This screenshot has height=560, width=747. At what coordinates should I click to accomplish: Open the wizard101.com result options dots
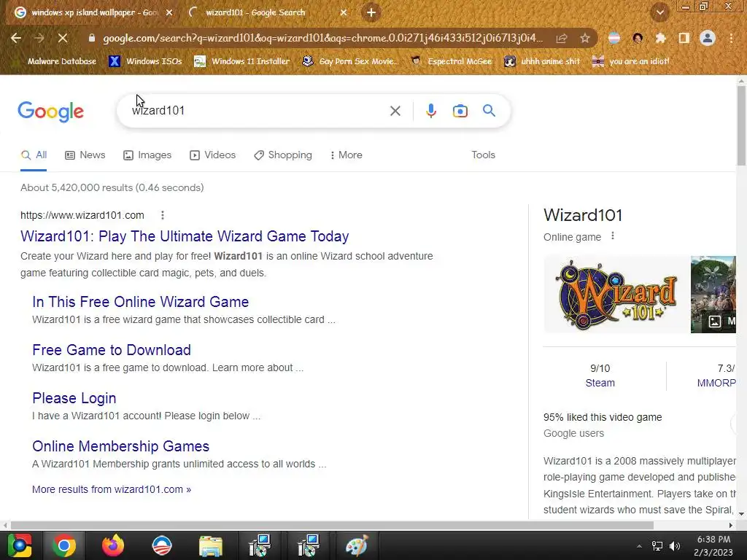pos(163,215)
